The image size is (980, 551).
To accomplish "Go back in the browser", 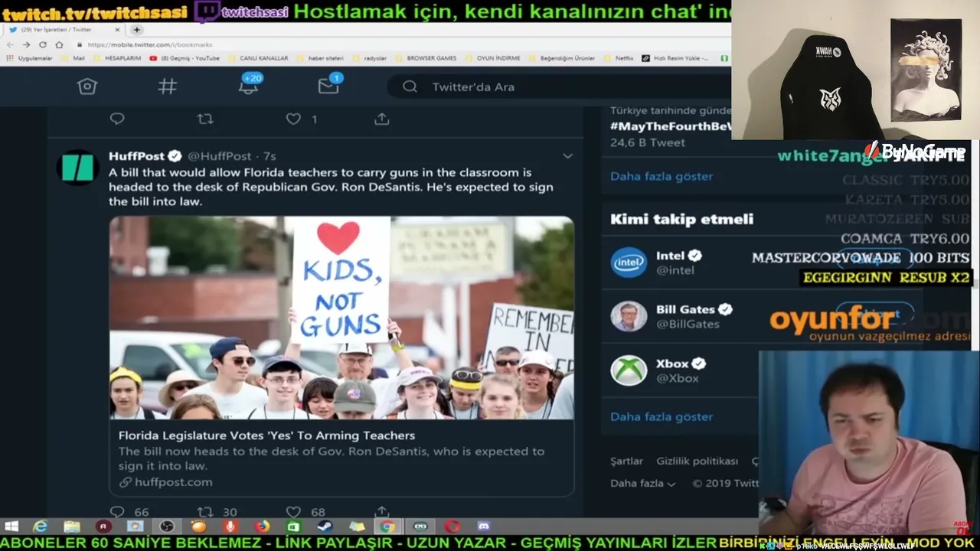I will [11, 44].
